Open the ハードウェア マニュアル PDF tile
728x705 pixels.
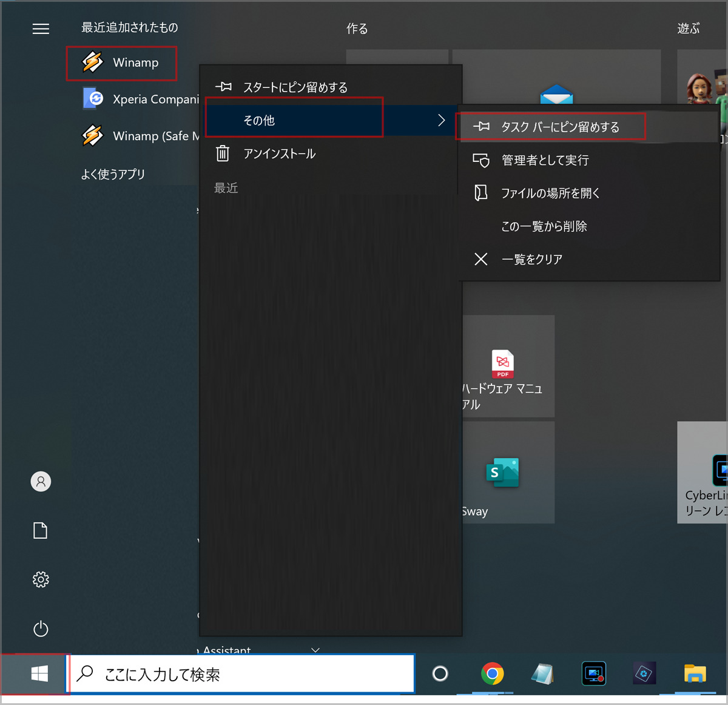508,366
